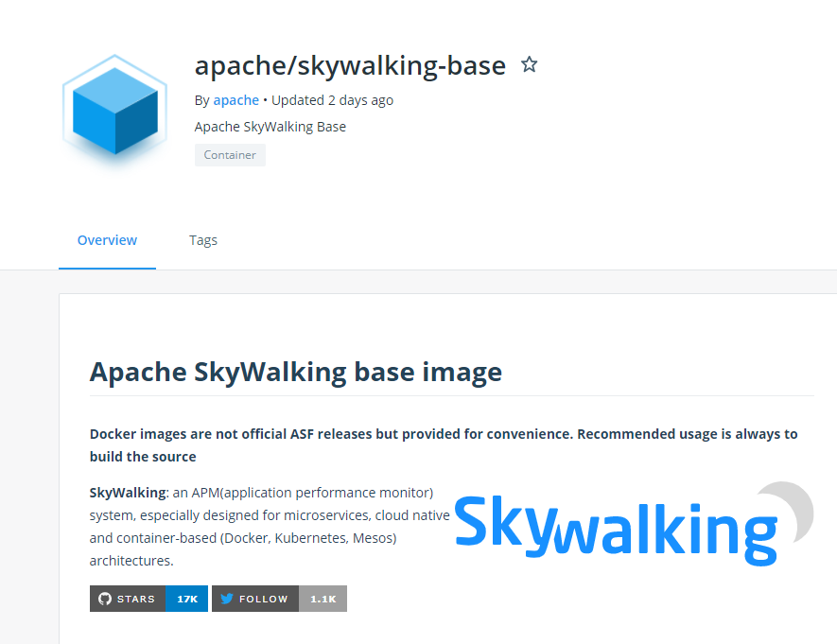This screenshot has height=644, width=837.
Task: Click the bold ASF releases disclaimer paragraph
Action: coord(443,444)
